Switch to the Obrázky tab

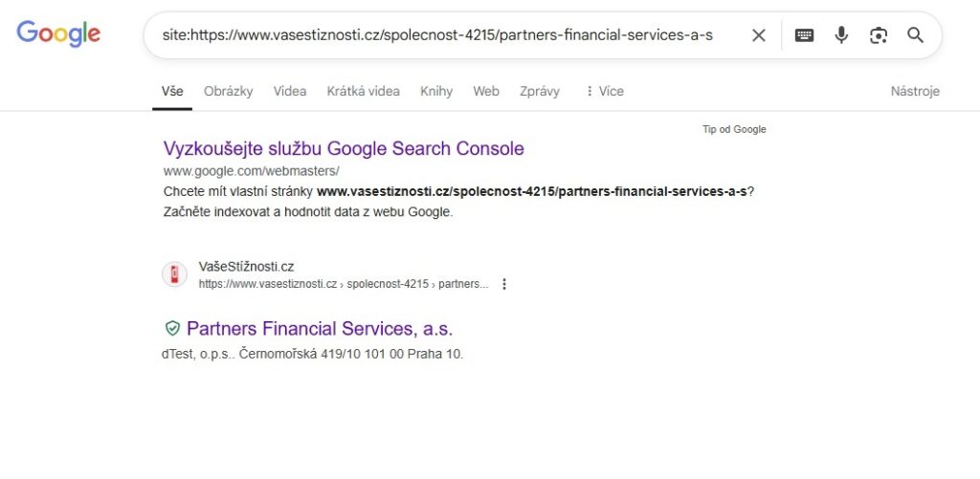coord(228,91)
